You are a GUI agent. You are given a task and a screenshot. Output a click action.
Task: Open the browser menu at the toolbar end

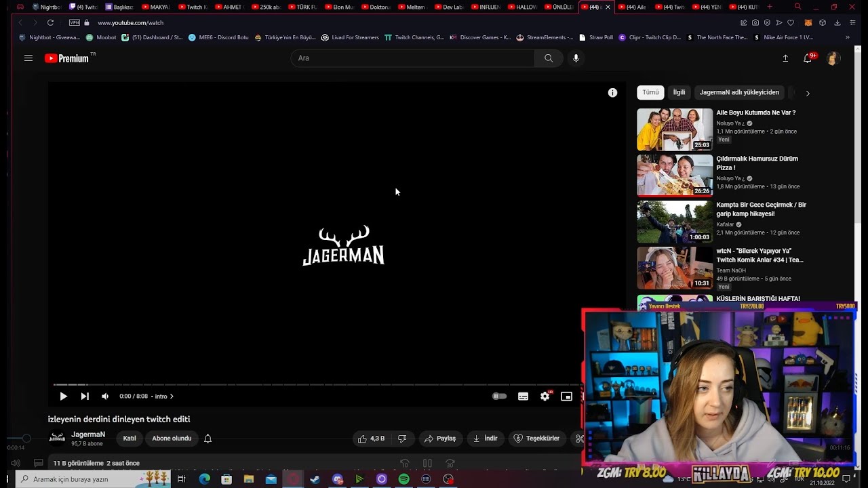pos(853,22)
